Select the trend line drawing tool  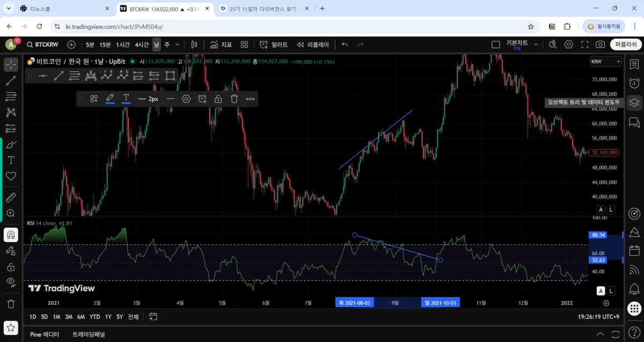tap(11, 81)
